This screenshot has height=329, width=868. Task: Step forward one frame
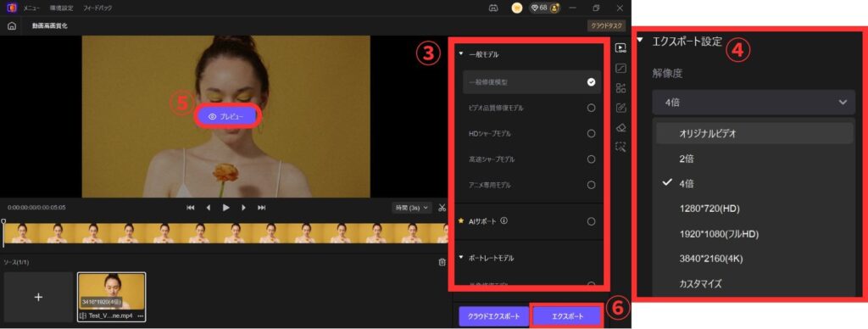pyautogui.click(x=243, y=208)
